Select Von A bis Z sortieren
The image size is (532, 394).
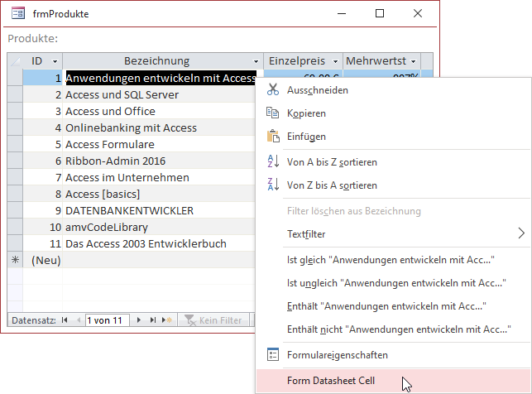coord(394,162)
